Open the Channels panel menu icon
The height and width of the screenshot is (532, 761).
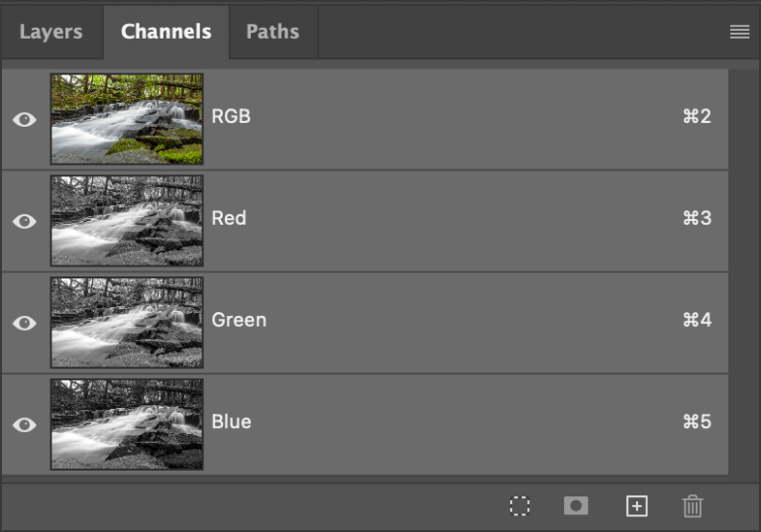click(x=739, y=32)
